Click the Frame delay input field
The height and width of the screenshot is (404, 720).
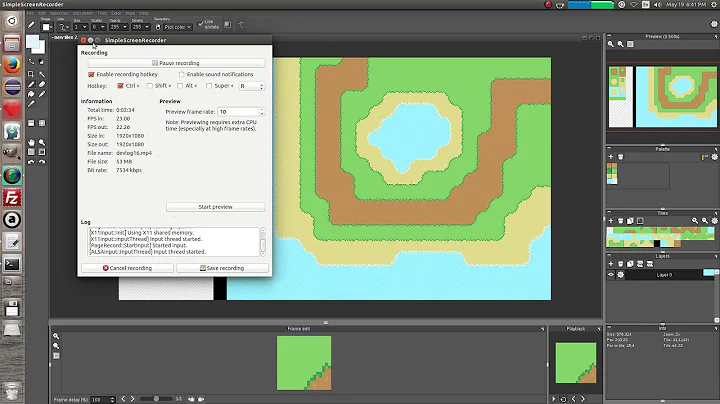pyautogui.click(x=103, y=399)
